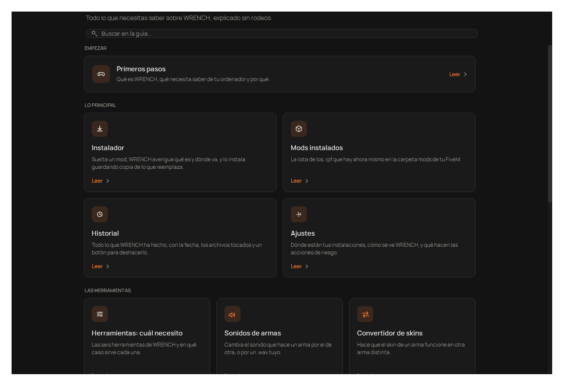Click the "Mods instalados" heading
This screenshot has height=392, width=570.
[x=317, y=148]
